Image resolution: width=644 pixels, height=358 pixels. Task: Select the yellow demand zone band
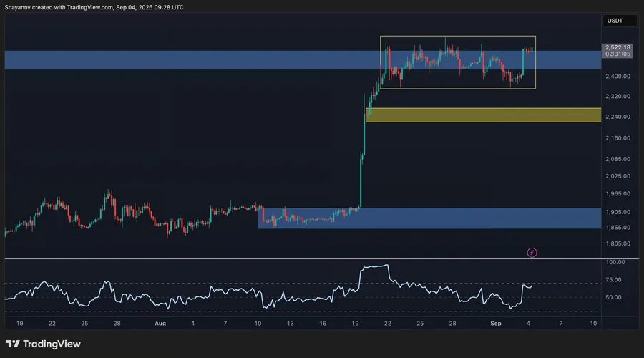tap(483, 115)
